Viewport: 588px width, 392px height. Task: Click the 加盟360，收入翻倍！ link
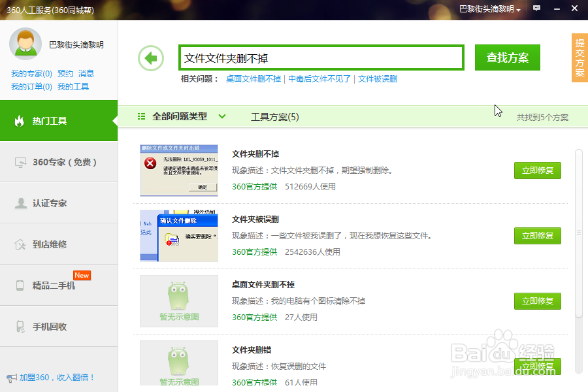pos(57,378)
